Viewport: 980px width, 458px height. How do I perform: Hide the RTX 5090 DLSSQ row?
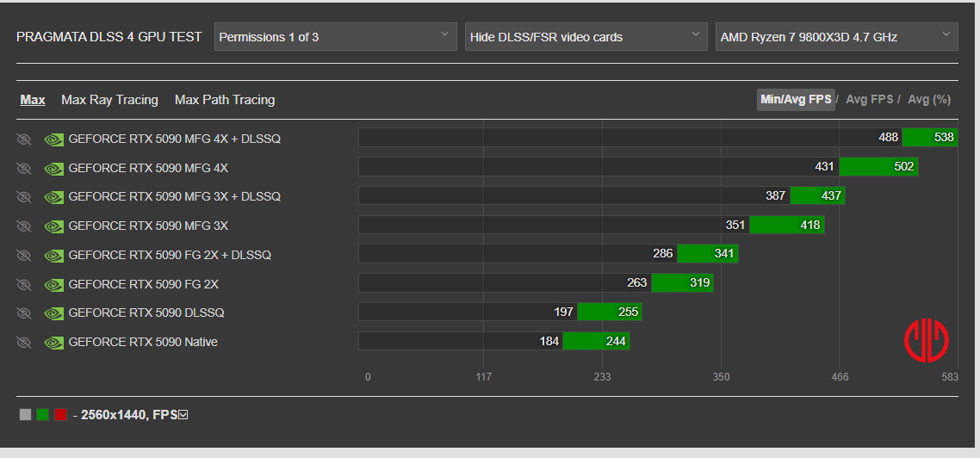24,313
